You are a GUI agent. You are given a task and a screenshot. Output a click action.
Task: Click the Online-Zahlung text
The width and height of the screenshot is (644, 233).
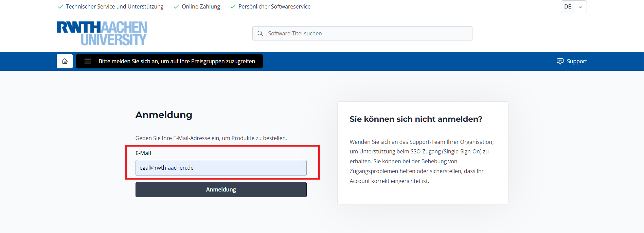tap(201, 6)
